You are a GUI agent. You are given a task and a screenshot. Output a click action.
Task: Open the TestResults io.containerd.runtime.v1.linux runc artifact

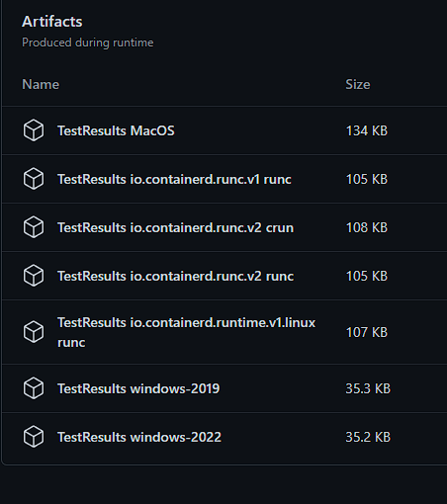click(x=186, y=332)
